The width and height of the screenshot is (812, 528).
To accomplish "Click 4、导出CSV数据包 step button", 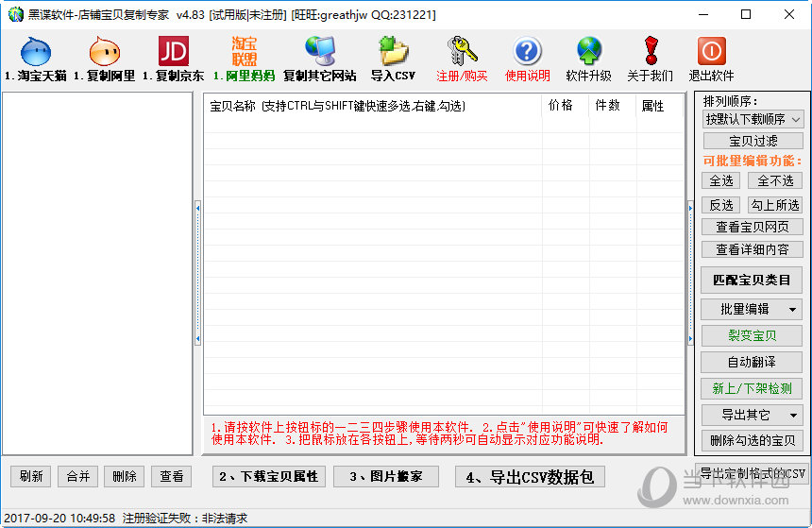I will pyautogui.click(x=530, y=477).
